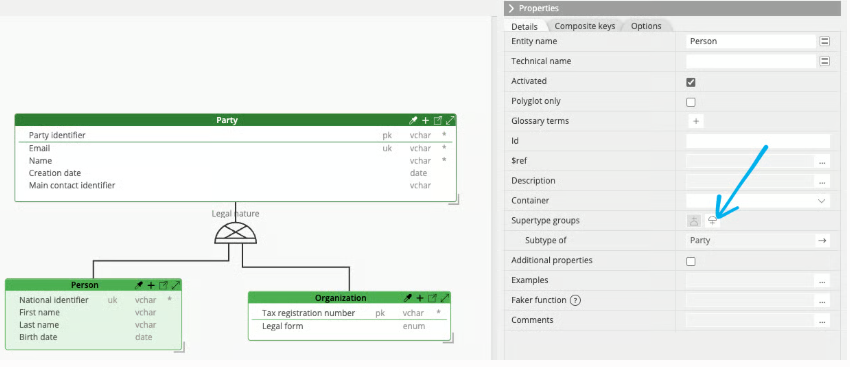Viewport: 850px width, 367px height.
Task: Collapse the Properties panel header arrow
Action: [511, 9]
